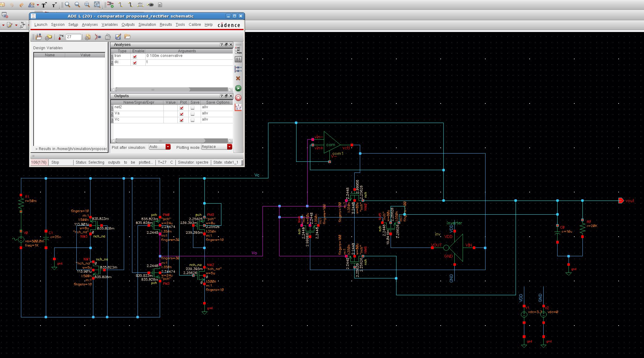Click the Zoom In magnifier tool

tap(67, 5)
